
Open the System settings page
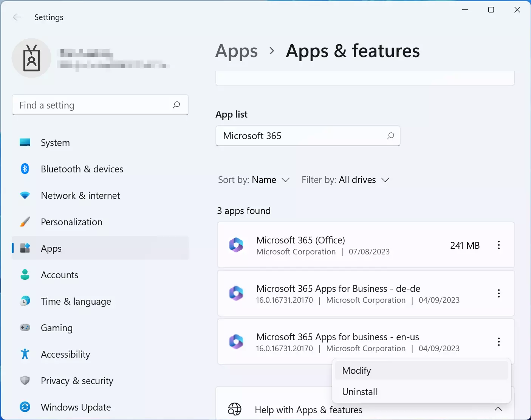point(100,143)
